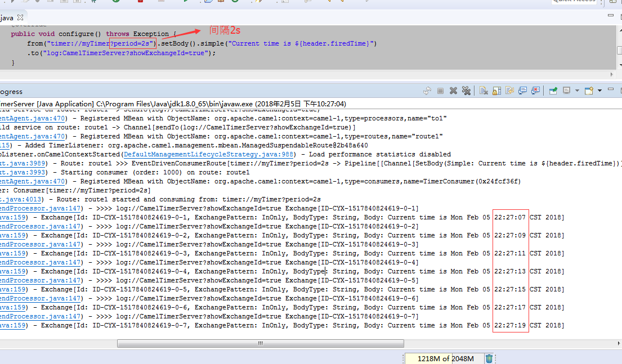The width and height of the screenshot is (622, 364).
Task: Minimize the console view panel
Action: [x=611, y=89]
